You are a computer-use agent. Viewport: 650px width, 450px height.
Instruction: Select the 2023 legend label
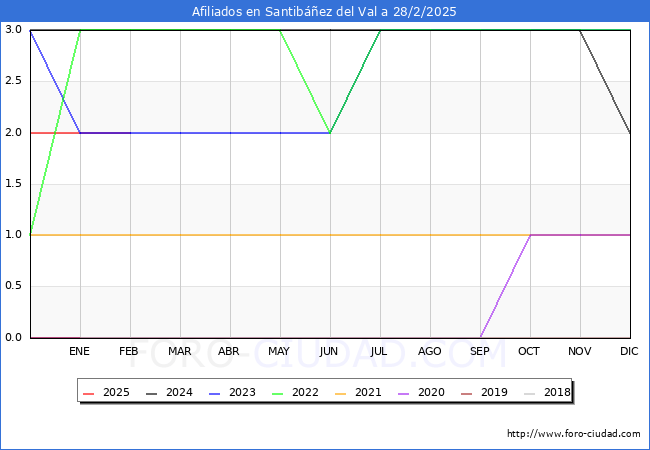click(x=242, y=392)
